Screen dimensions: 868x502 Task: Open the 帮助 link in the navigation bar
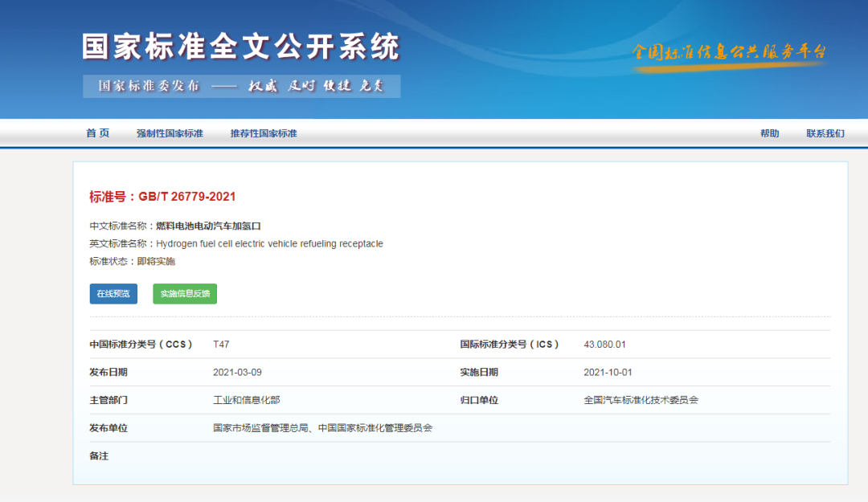click(x=769, y=133)
